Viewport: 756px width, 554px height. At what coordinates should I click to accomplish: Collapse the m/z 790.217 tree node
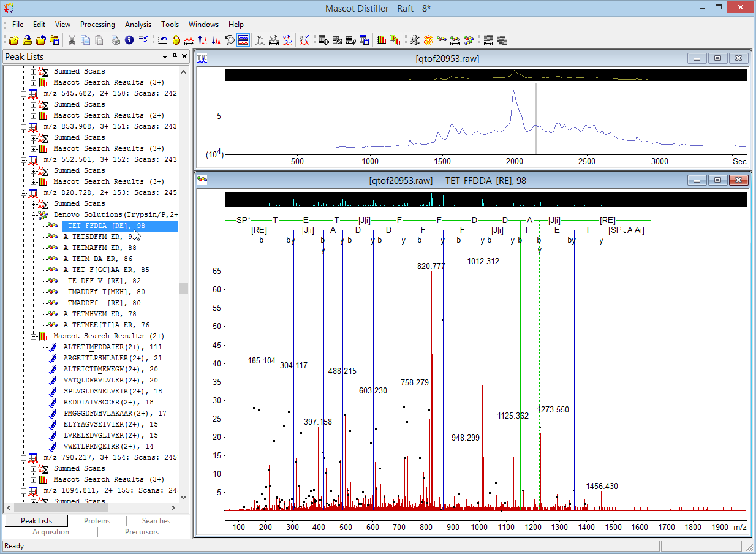click(24, 457)
